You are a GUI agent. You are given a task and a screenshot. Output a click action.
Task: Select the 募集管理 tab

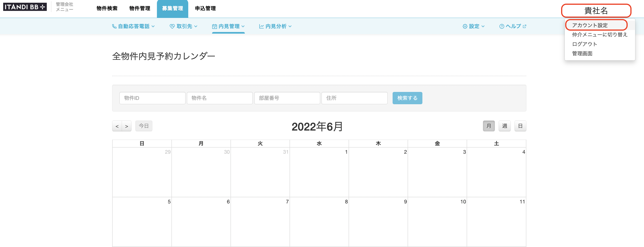click(x=173, y=9)
